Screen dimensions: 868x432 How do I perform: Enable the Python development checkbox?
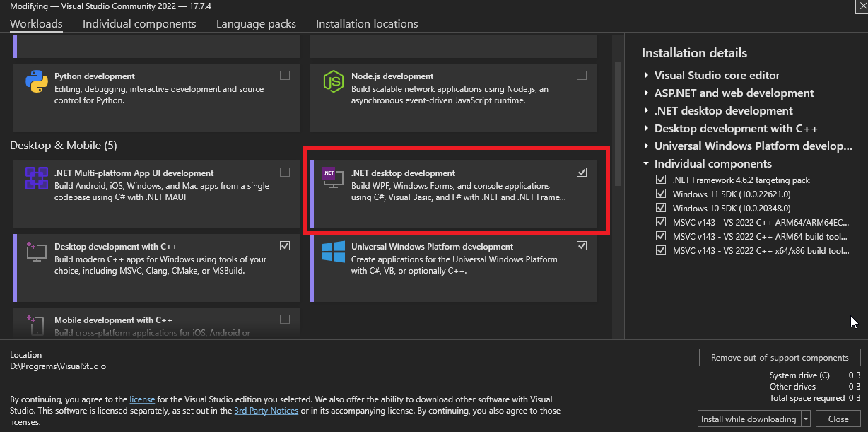pyautogui.click(x=285, y=75)
